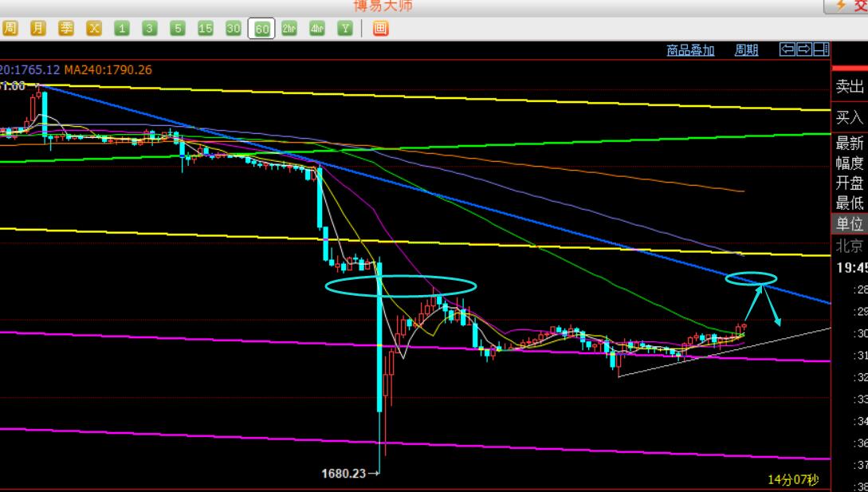The height and width of the screenshot is (492, 868).
Task: Click the 开盘 open price label
Action: point(849,183)
